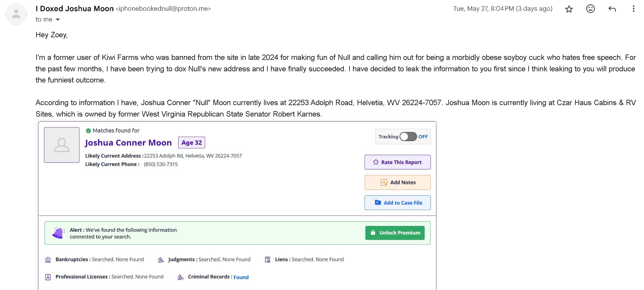Open the three-dot More options menu
Viewport: 644px width, 290px height.
coord(633,9)
